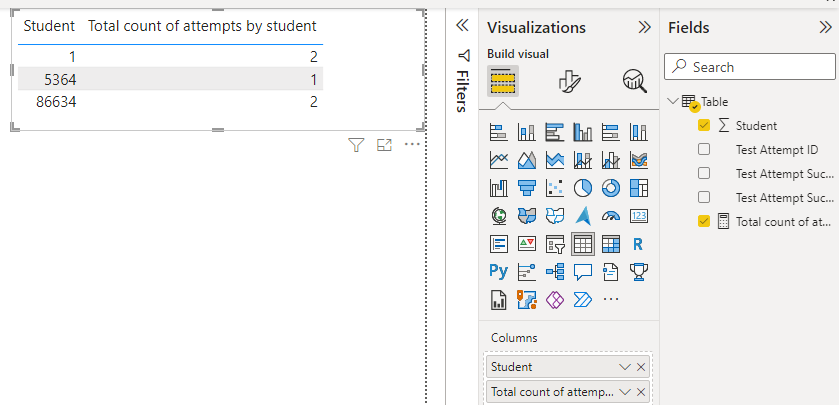Choose the Metrics trophy visual
This screenshot has height=405, width=839.
638,272
